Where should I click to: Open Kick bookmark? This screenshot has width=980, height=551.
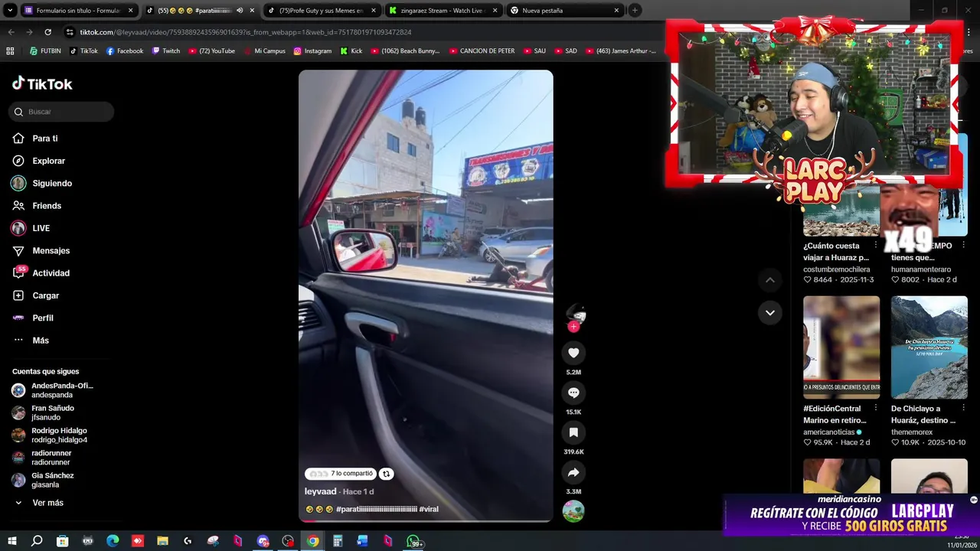(x=351, y=51)
